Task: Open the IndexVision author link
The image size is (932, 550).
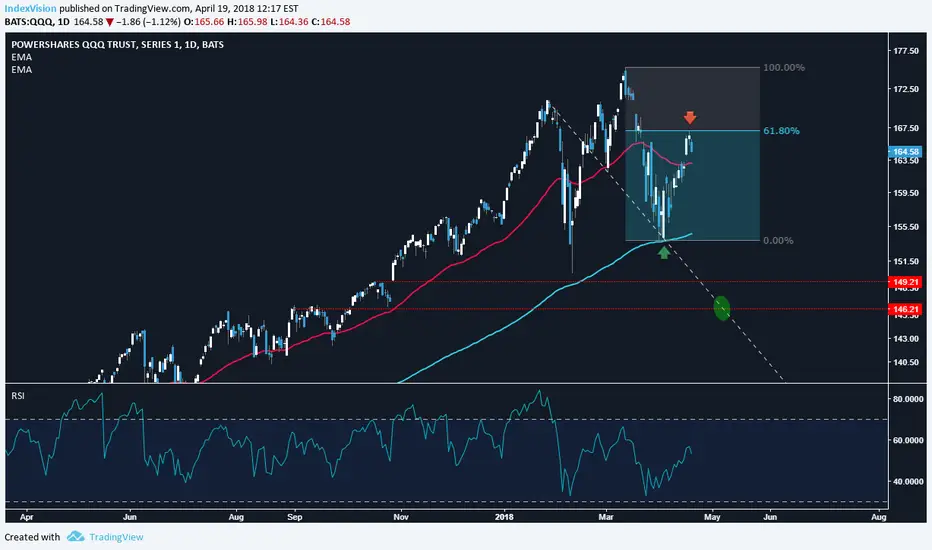Action: coord(30,8)
